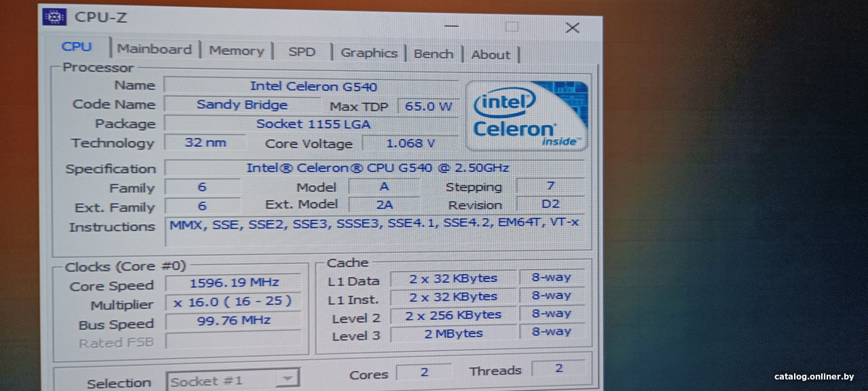Click the Level 2 value 2 x 256 KBytes

click(453, 315)
